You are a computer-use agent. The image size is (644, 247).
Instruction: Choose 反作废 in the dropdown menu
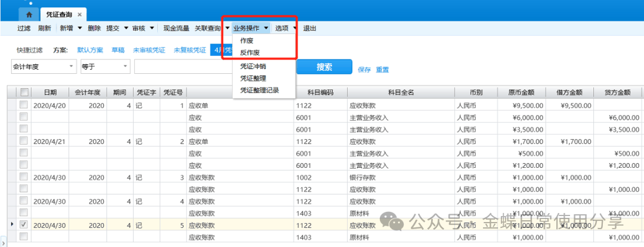point(249,52)
